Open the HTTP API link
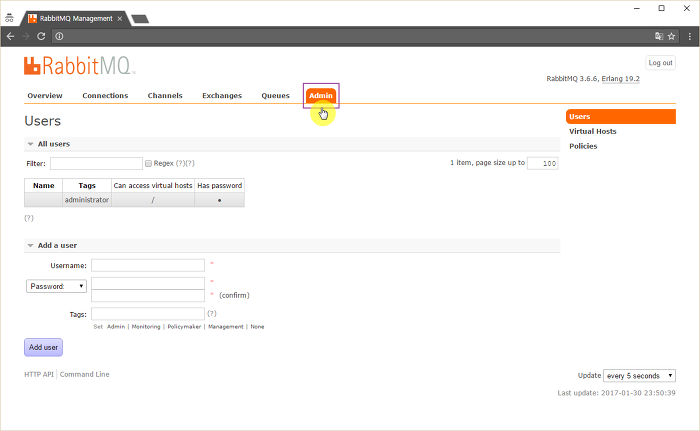 coord(39,374)
